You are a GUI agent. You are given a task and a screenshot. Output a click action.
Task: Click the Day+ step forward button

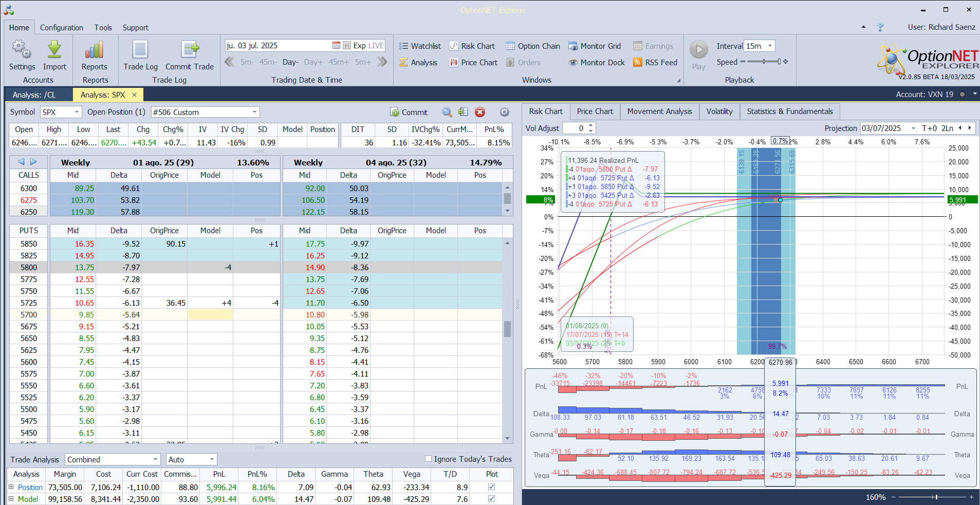[x=313, y=62]
